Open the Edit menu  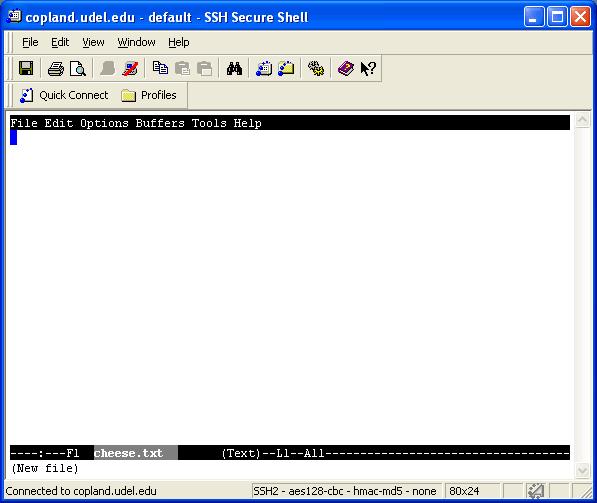click(60, 42)
